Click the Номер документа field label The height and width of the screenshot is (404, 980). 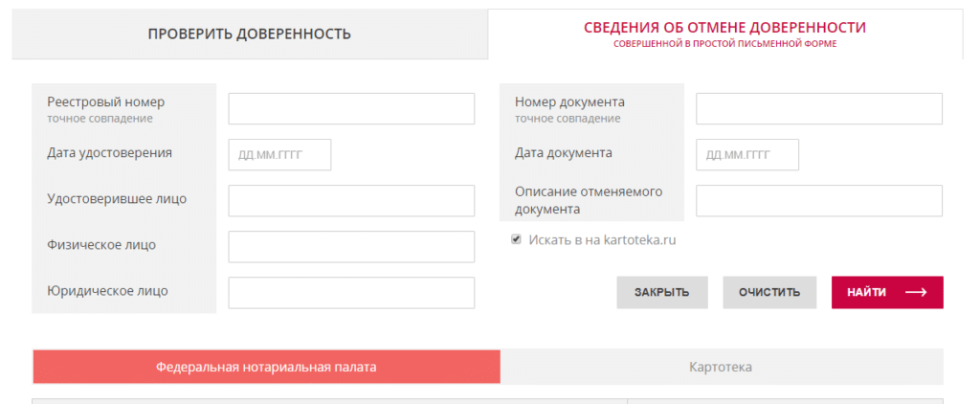[569, 101]
